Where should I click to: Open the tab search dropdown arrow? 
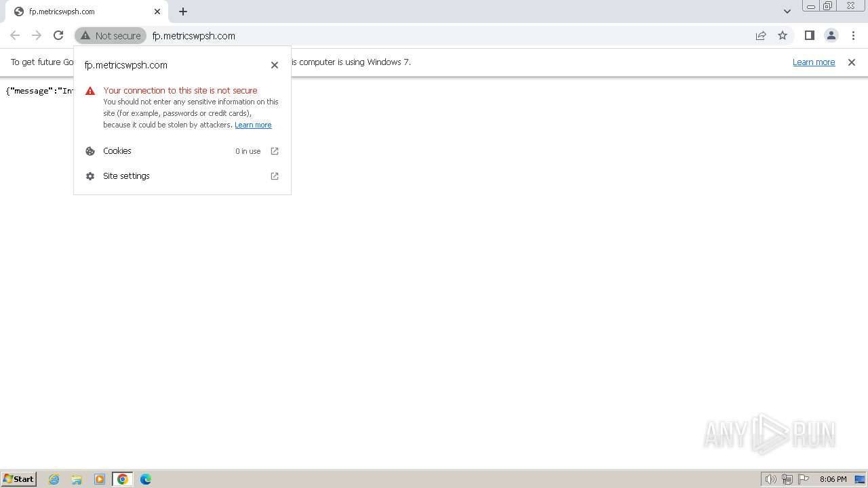coord(787,12)
